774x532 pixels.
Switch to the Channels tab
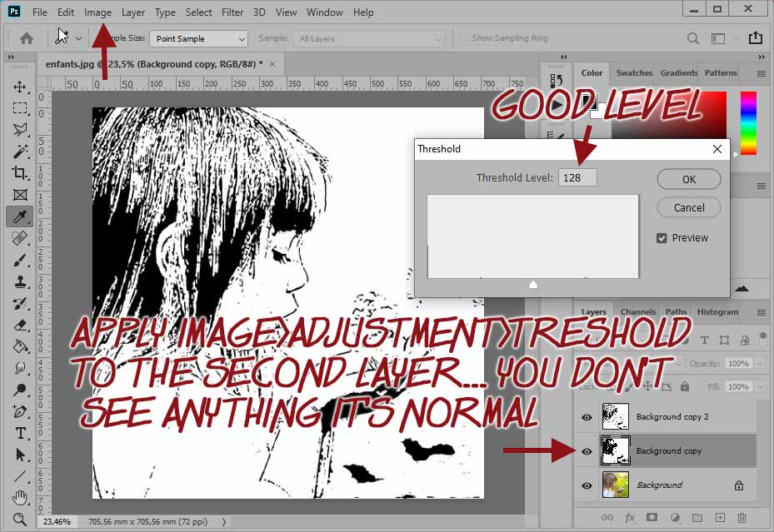(637, 311)
